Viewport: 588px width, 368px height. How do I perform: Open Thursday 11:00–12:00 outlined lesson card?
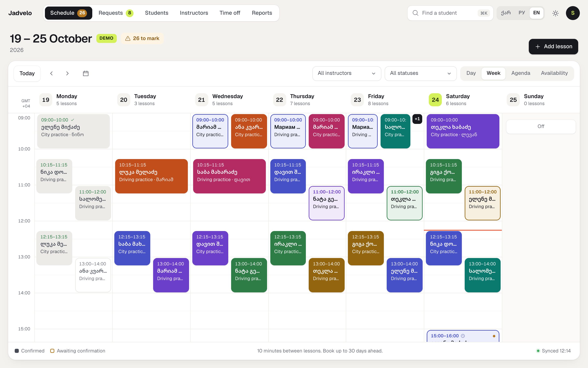(326, 203)
